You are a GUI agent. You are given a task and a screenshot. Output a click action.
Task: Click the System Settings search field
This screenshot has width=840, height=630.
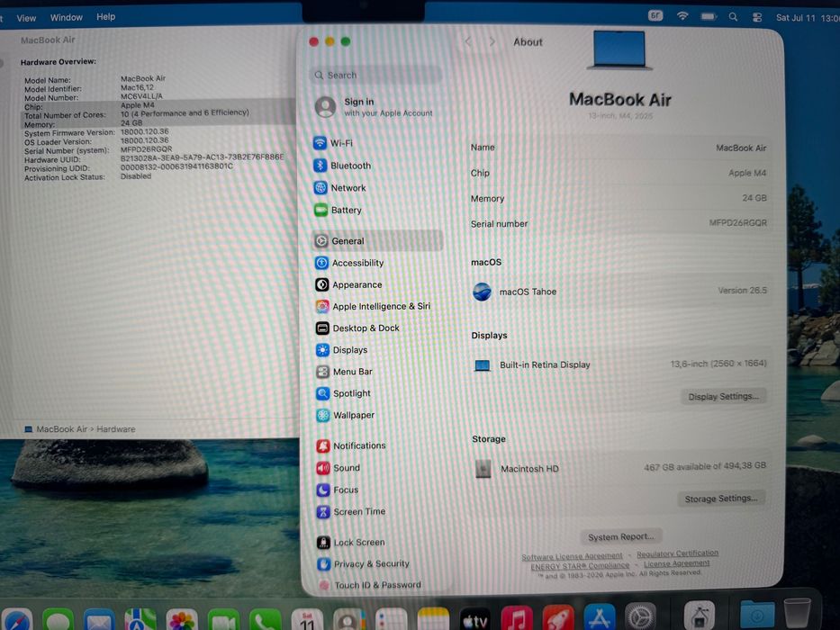376,75
